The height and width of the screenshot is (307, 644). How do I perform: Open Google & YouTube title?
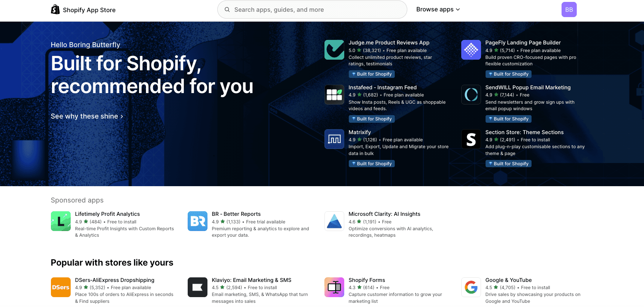508,280
